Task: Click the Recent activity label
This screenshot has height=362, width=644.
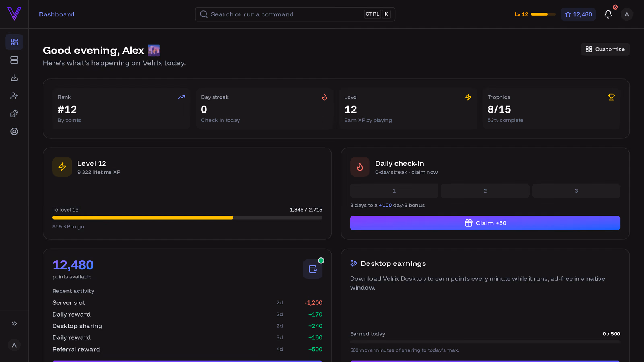Action: [x=73, y=291]
